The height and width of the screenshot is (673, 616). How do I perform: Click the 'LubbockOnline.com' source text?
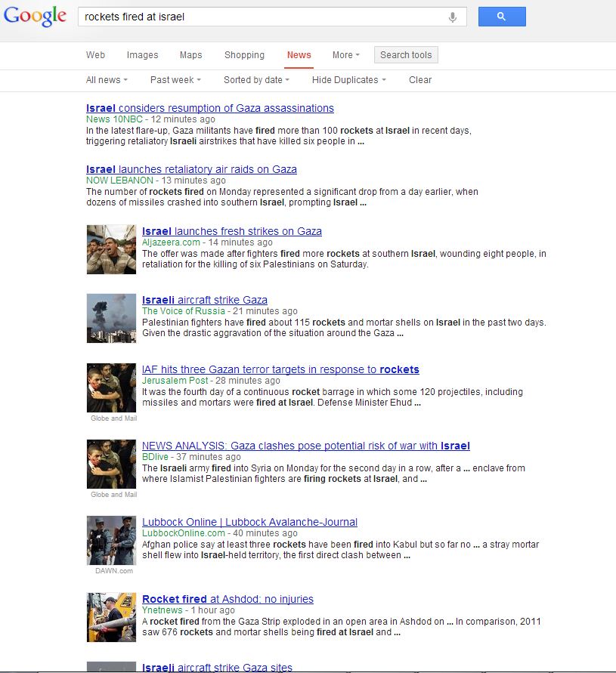click(x=184, y=533)
